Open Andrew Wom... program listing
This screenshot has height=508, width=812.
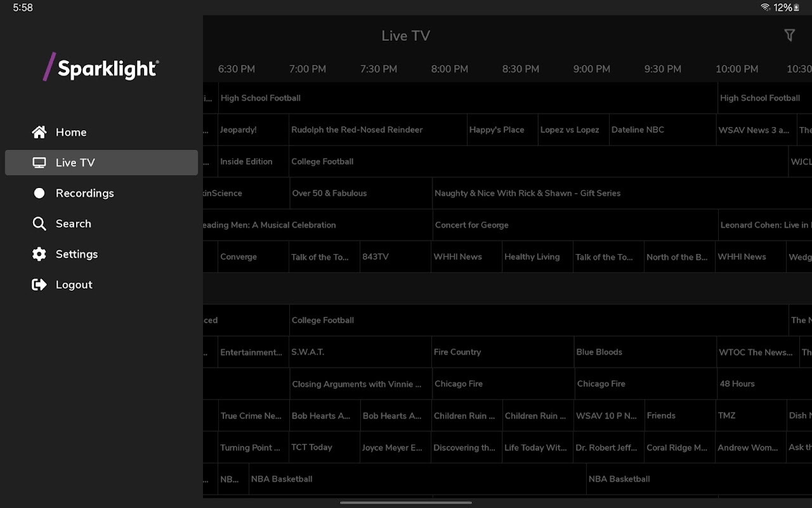pos(750,447)
